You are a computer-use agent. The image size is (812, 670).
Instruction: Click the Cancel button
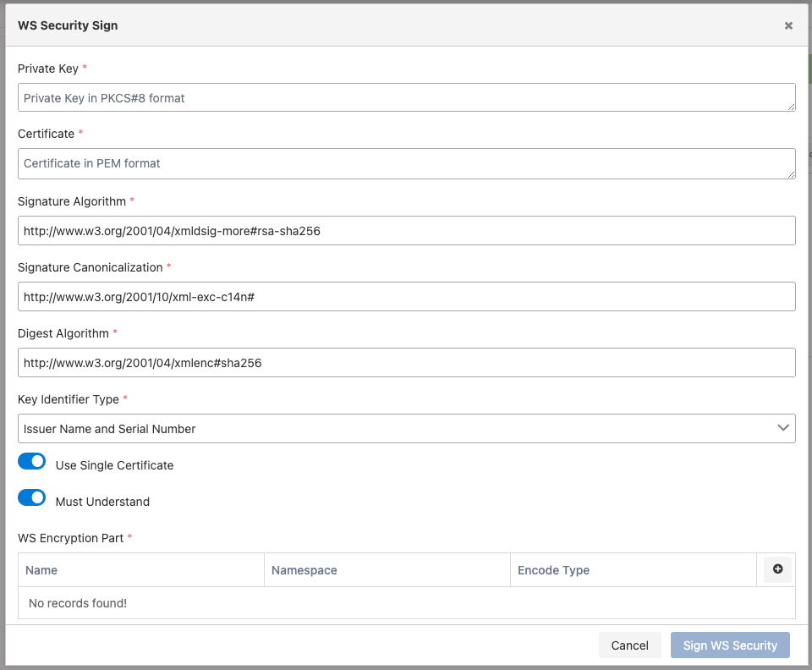point(629,645)
